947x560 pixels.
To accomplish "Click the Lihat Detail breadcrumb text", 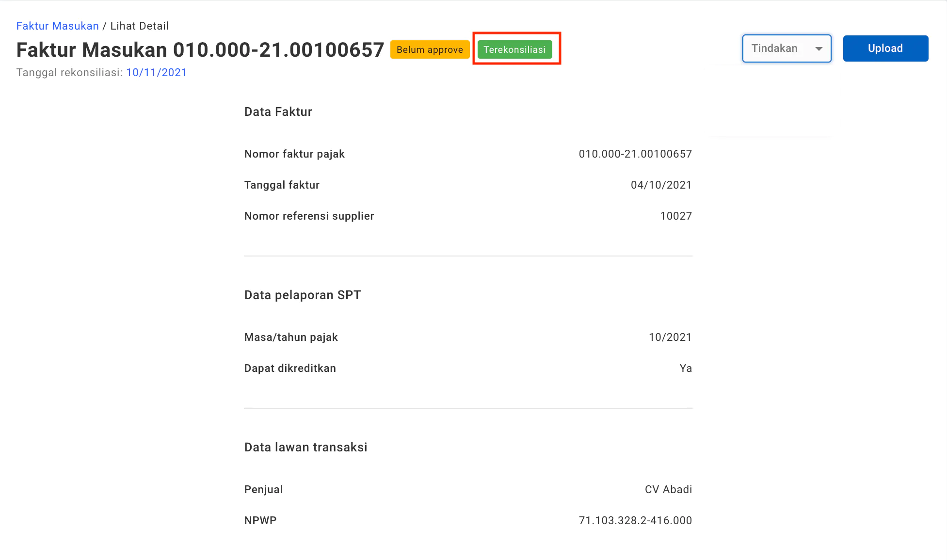I will coord(139,26).
